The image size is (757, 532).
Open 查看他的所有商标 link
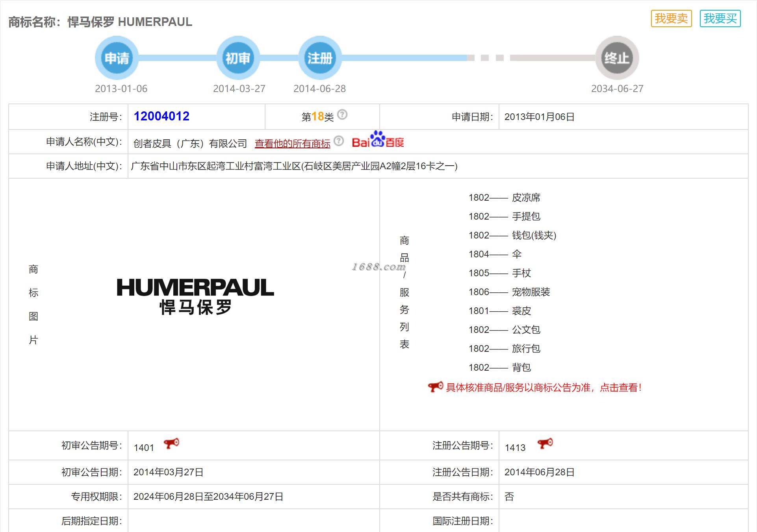[292, 144]
